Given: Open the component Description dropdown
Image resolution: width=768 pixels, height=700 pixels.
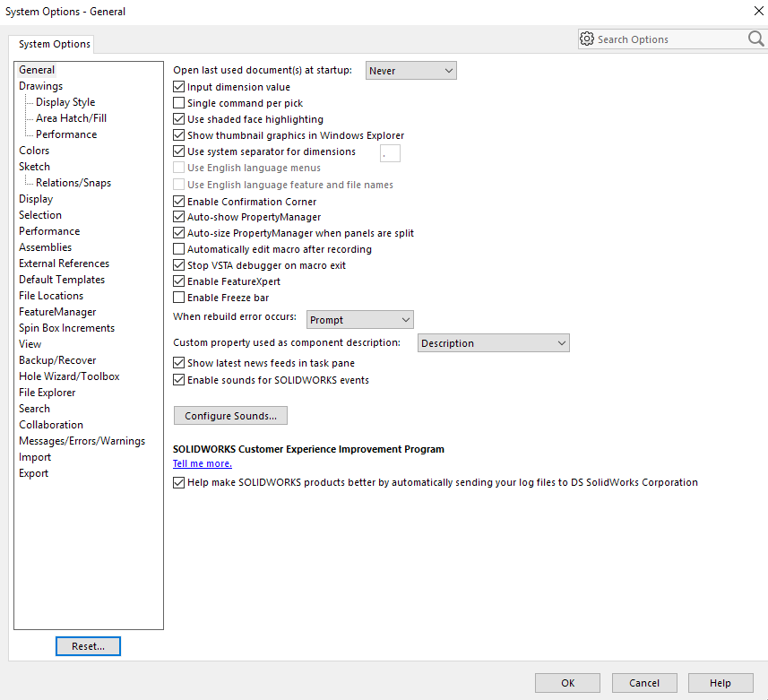Looking at the screenshot, I should [x=493, y=343].
